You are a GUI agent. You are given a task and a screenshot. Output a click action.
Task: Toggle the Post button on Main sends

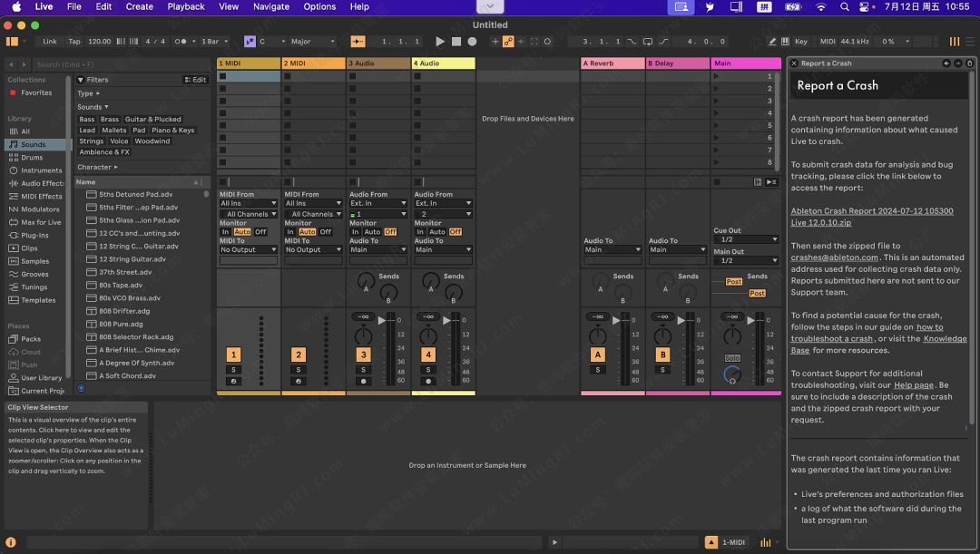click(733, 282)
